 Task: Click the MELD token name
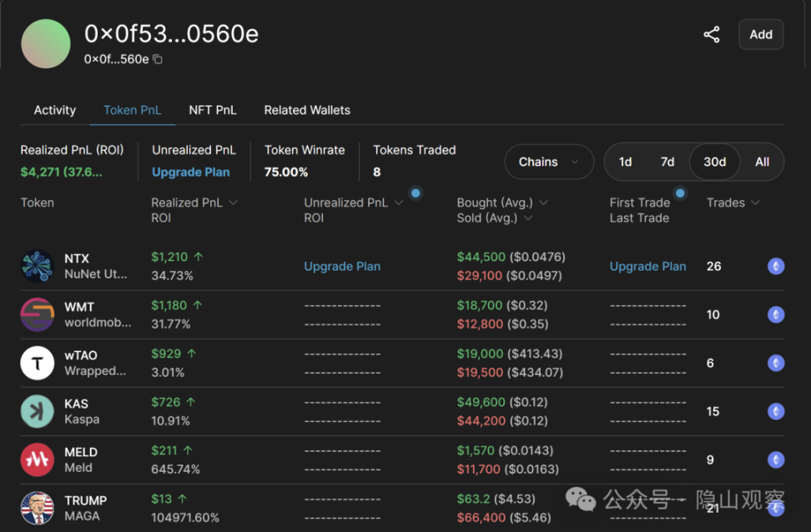point(81,453)
